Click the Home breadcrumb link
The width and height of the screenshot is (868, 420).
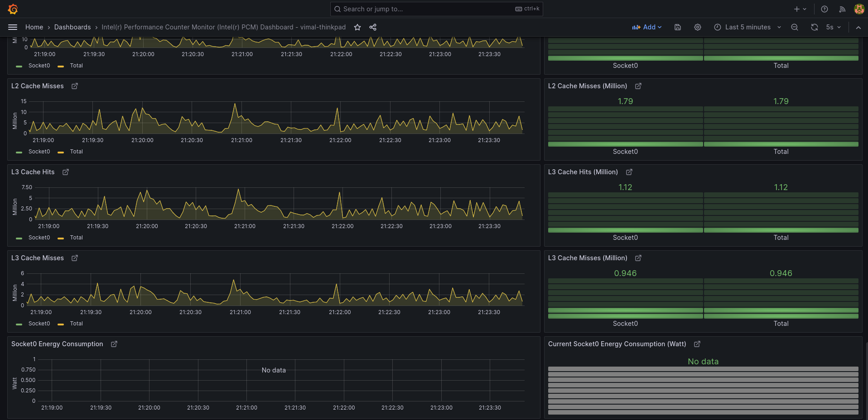(x=34, y=27)
